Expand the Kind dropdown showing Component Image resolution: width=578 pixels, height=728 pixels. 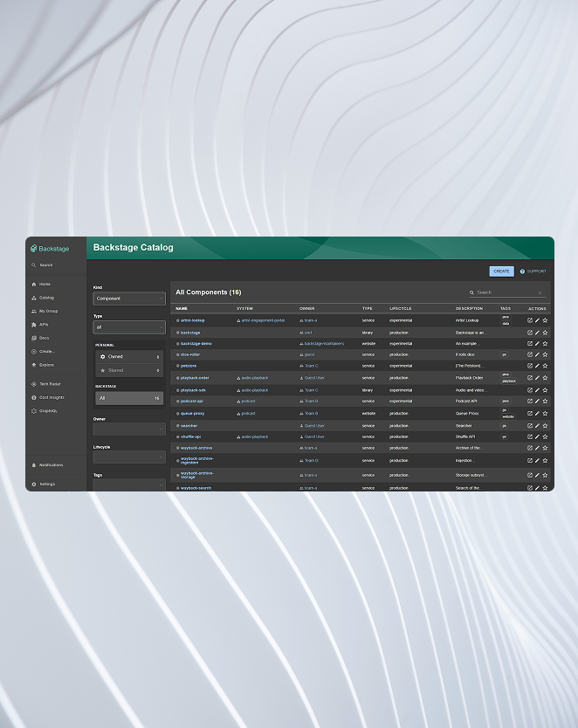(129, 299)
